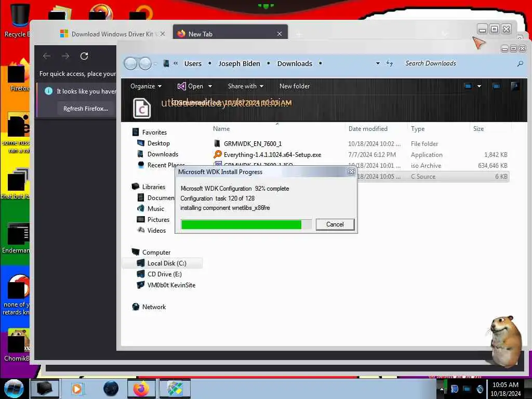Open ChomikBox desktop icon

pyautogui.click(x=17, y=344)
